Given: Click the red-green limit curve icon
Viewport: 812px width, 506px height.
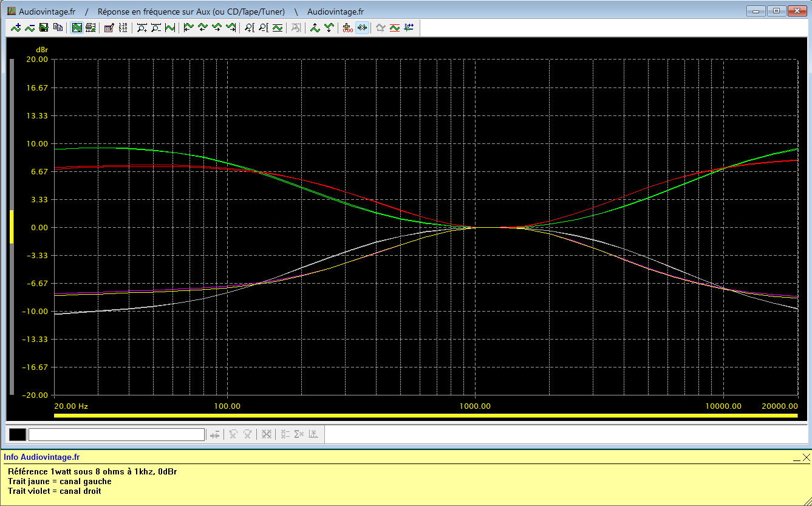Looking at the screenshot, I should coord(395,27).
